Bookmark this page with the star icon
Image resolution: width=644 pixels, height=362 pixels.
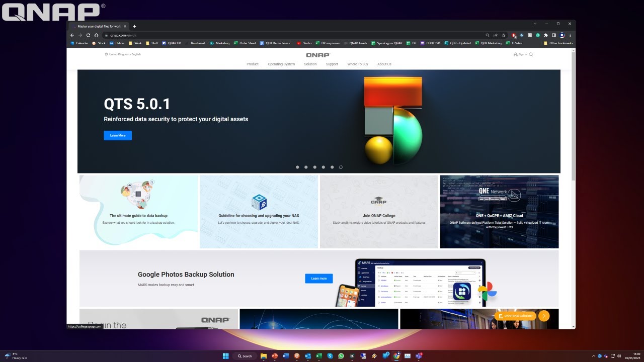(504, 35)
